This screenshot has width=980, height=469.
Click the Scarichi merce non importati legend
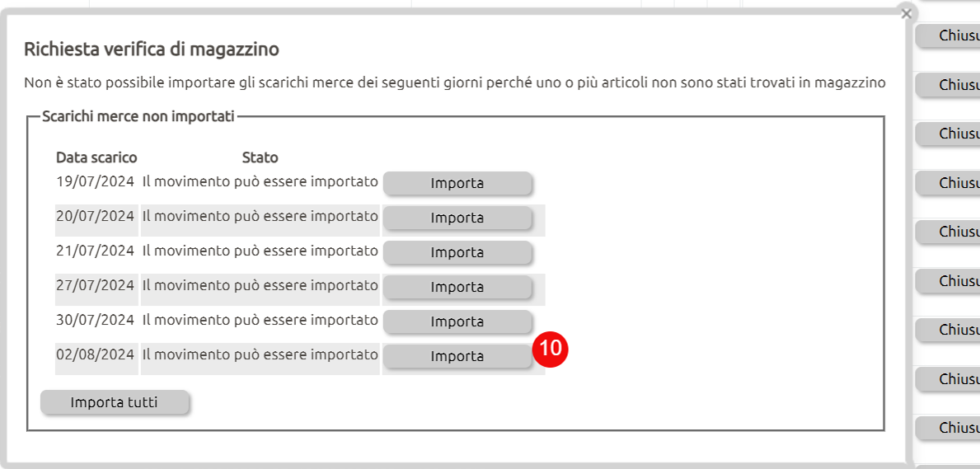(138, 117)
